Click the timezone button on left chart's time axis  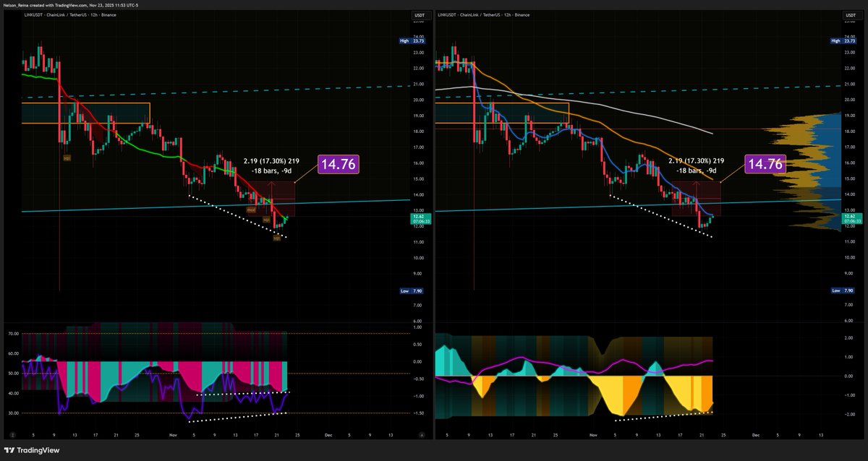[12, 436]
